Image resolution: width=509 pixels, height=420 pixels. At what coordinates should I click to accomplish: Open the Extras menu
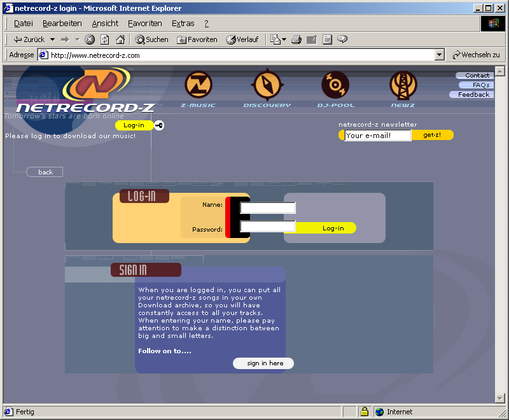183,24
